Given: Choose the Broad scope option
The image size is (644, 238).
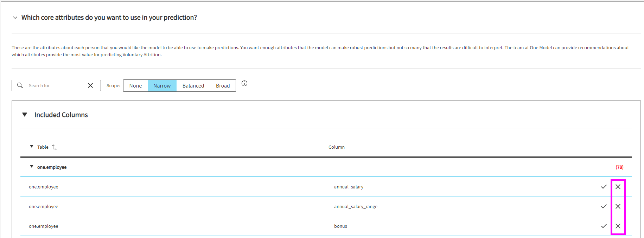Looking at the screenshot, I should [223, 86].
